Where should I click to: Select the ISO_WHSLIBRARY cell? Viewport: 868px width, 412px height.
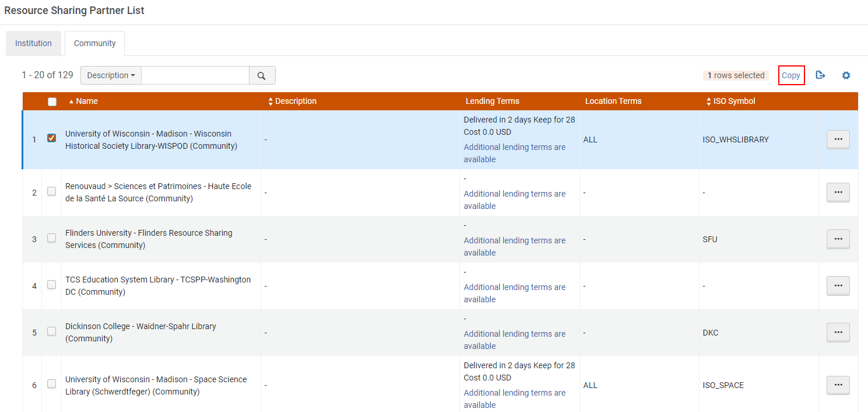point(736,139)
